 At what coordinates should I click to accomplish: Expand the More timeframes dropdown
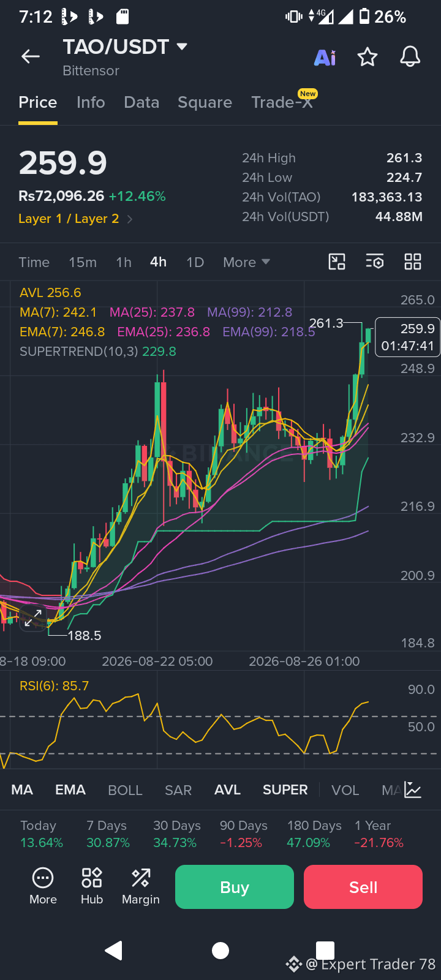pos(246,262)
